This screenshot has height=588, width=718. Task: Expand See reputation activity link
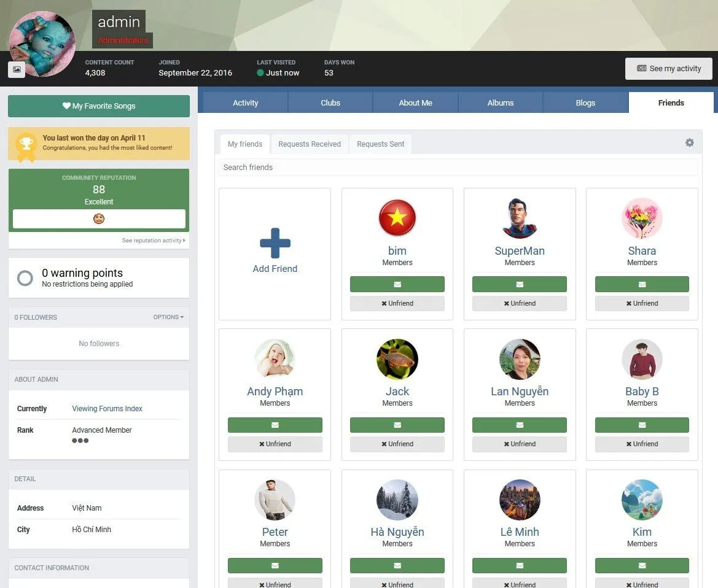(x=153, y=241)
